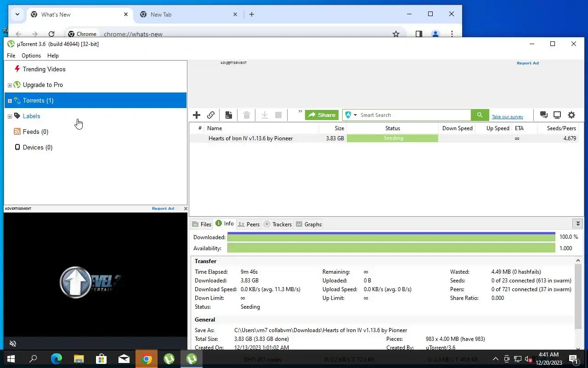The image size is (588, 368).
Task: Show more toolbar buttons via double chevron
Action: pos(300,111)
